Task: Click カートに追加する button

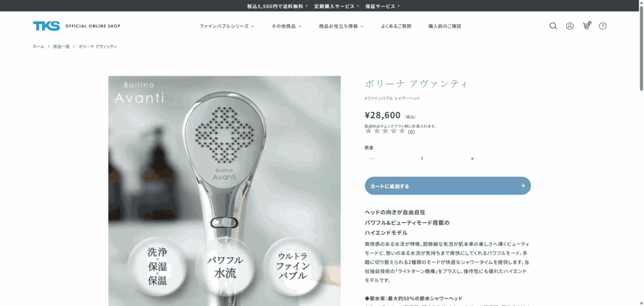Action: tap(448, 186)
